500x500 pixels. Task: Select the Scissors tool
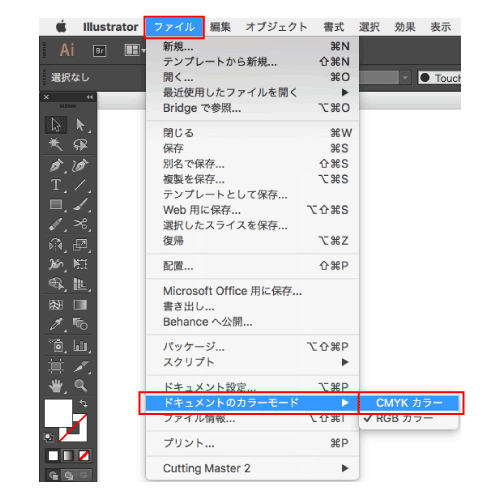[x=80, y=224]
